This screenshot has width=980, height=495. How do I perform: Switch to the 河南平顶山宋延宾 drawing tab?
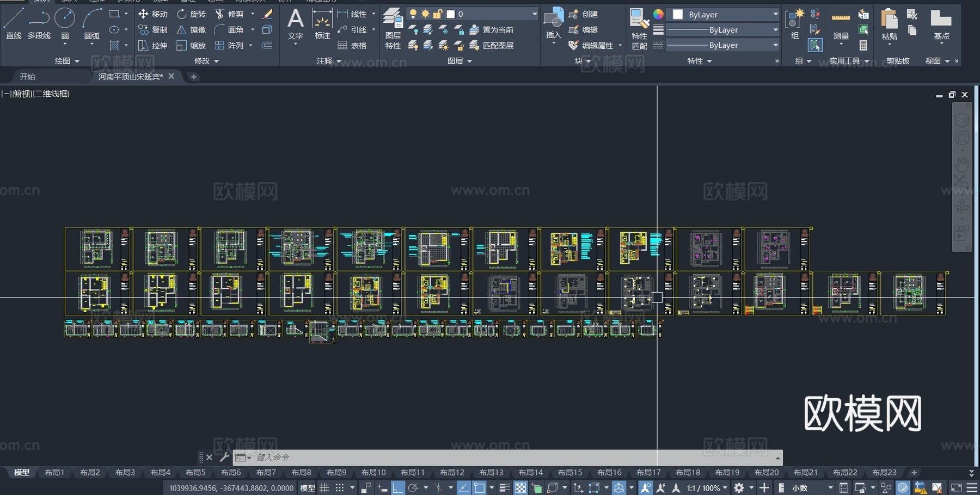point(131,77)
